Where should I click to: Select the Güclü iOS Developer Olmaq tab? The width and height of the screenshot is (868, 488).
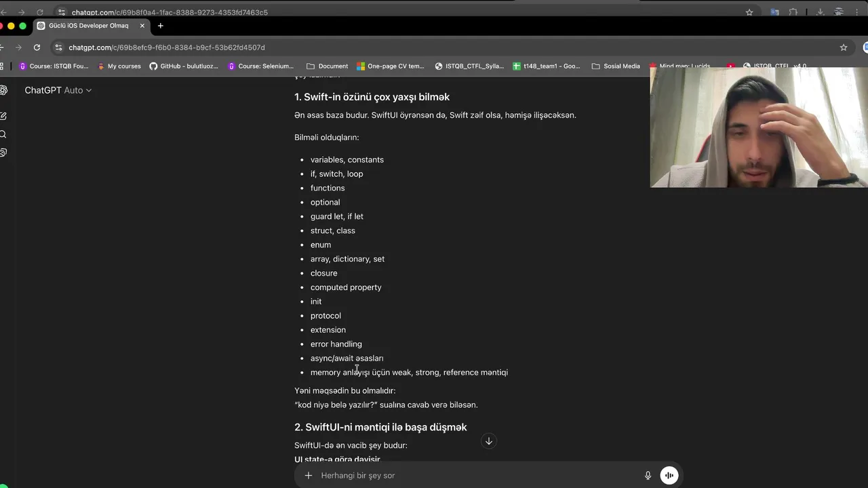pos(88,26)
